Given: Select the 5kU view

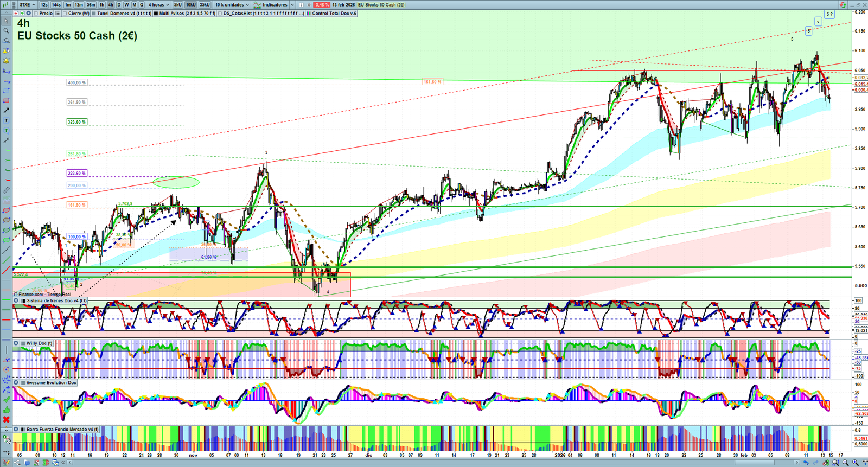Looking at the screenshot, I should tap(178, 5).
